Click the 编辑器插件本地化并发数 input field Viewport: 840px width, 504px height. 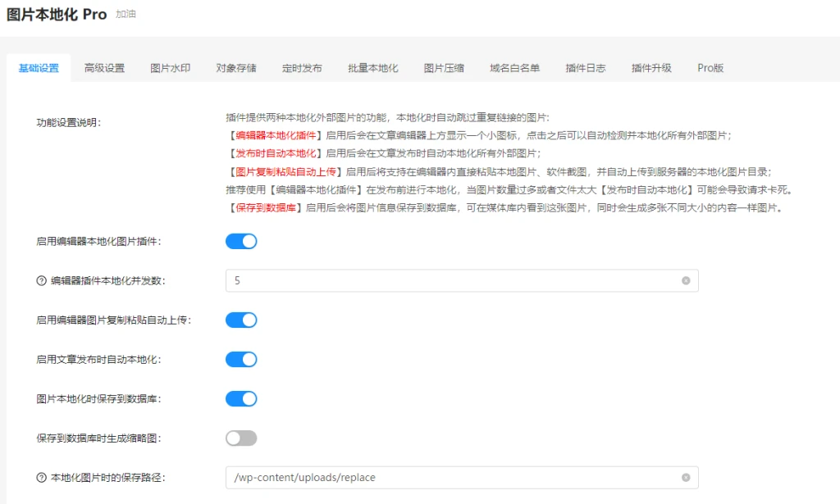pyautogui.click(x=451, y=280)
